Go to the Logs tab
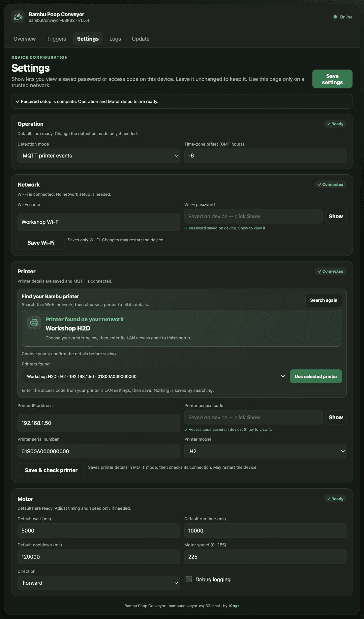The height and width of the screenshot is (619, 364). coord(115,39)
